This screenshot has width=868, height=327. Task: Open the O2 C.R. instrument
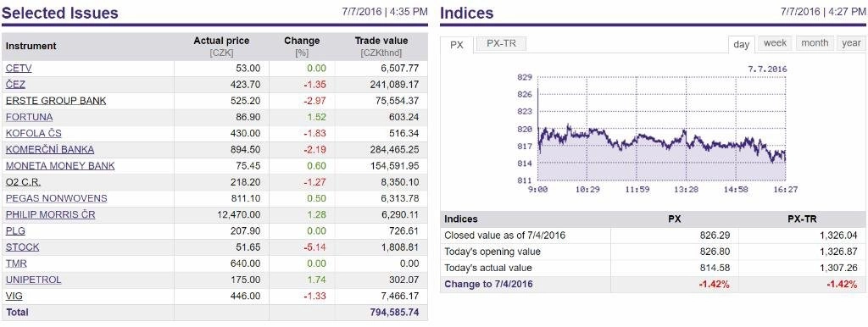[23, 182]
